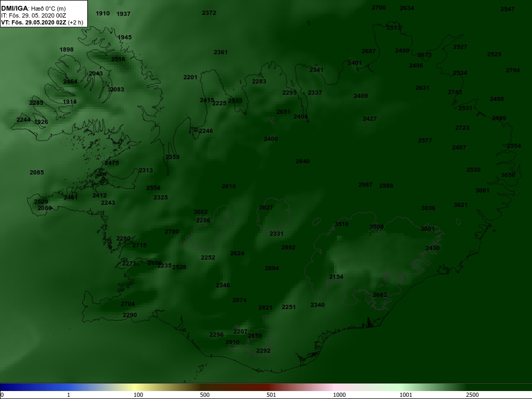Image resolution: width=532 pixels, height=399 pixels.
Task: Pick the 2283 height label
Action: (x=259, y=81)
